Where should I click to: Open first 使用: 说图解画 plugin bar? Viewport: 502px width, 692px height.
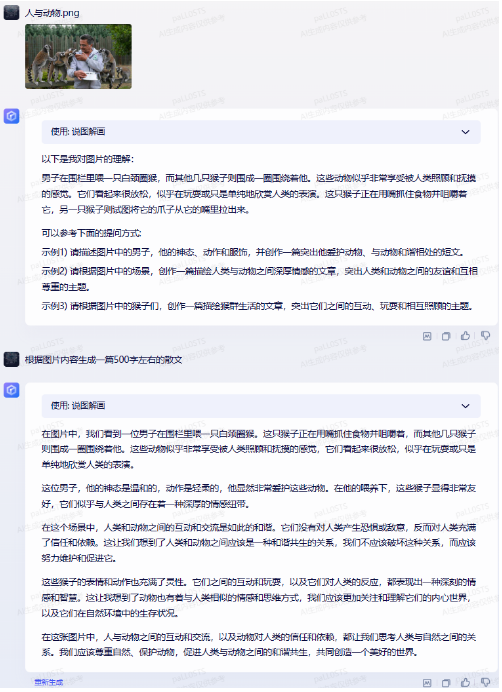(261, 132)
